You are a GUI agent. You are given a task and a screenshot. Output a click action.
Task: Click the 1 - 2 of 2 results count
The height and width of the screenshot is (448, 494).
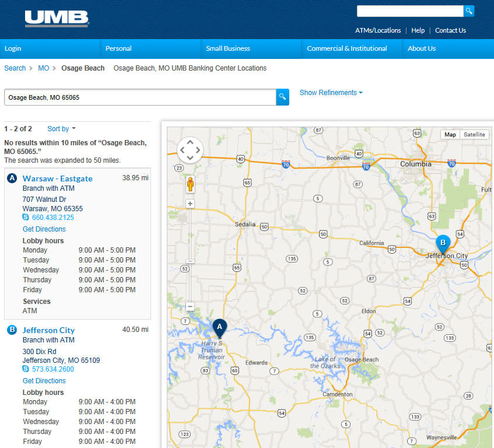18,128
